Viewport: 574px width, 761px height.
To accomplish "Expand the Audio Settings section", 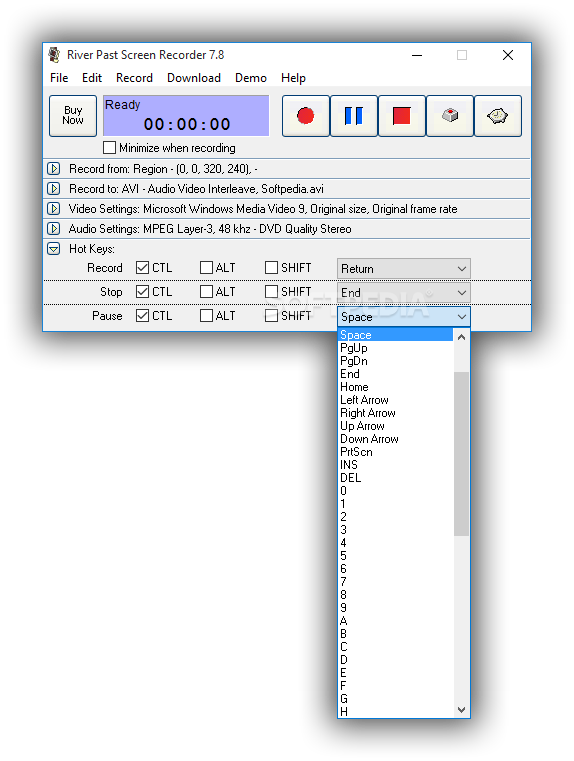I will coord(53,229).
